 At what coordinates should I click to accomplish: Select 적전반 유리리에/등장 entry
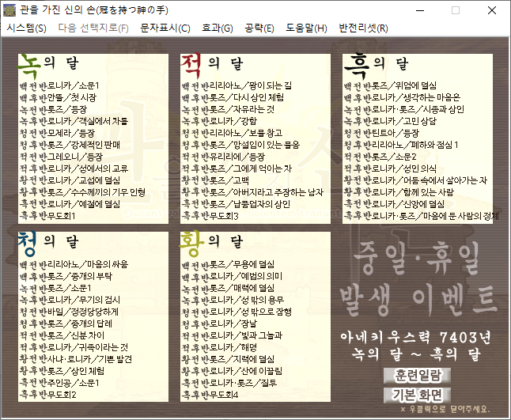pos(223,157)
